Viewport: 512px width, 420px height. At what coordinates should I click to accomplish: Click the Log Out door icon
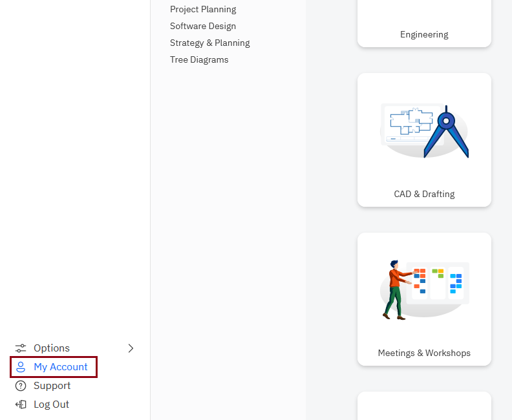click(21, 404)
